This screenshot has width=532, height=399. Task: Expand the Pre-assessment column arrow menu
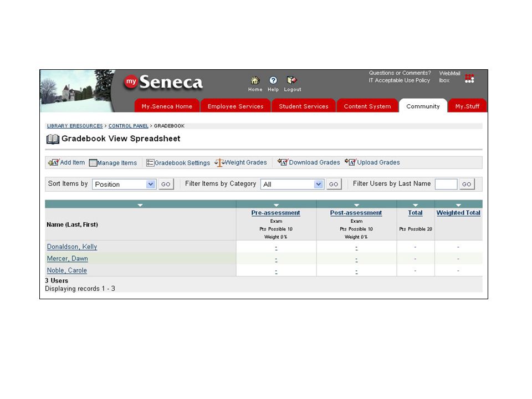[x=276, y=205]
